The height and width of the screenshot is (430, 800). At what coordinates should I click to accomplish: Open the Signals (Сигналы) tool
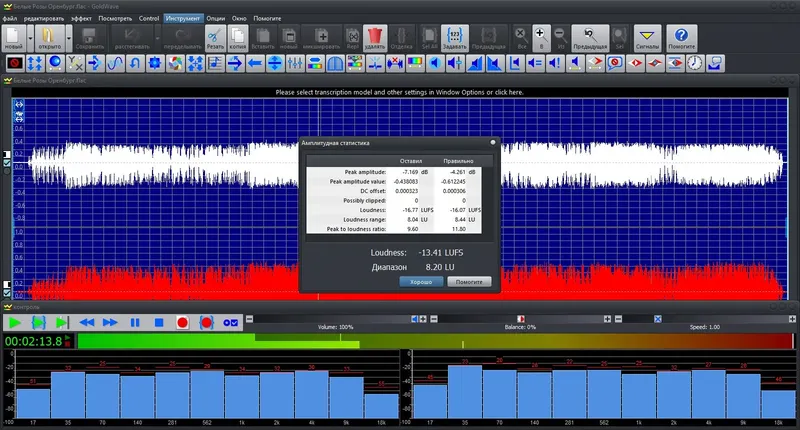click(647, 38)
